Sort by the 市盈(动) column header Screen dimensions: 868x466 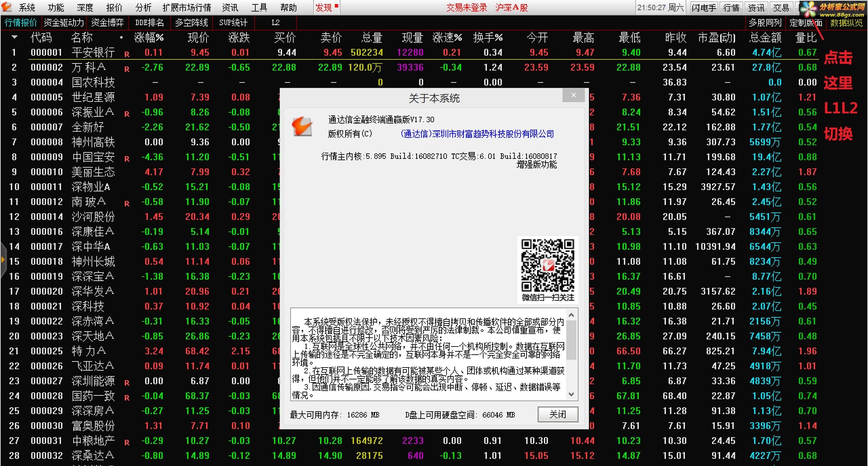pyautogui.click(x=717, y=37)
